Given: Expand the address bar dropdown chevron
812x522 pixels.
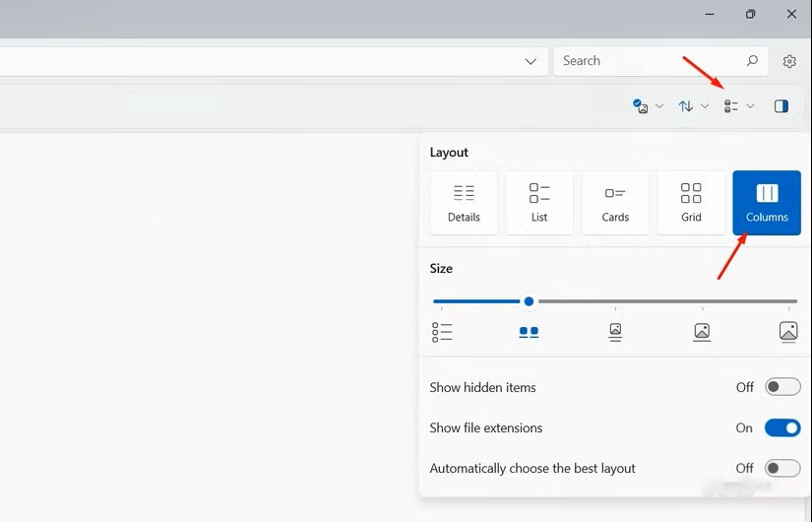Looking at the screenshot, I should point(531,61).
